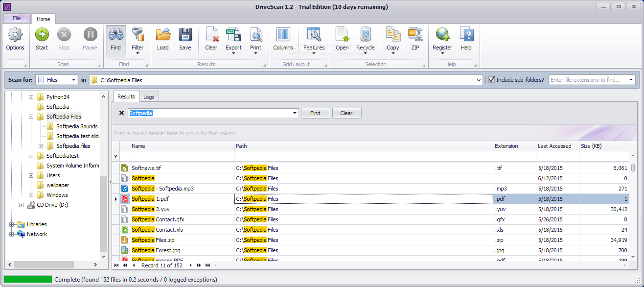This screenshot has height=287, width=644.
Task: Click the Pause scan icon
Action: [90, 35]
